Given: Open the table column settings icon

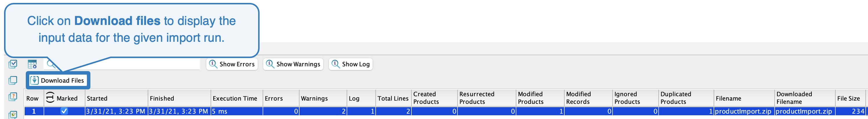Looking at the screenshot, I should (32, 64).
